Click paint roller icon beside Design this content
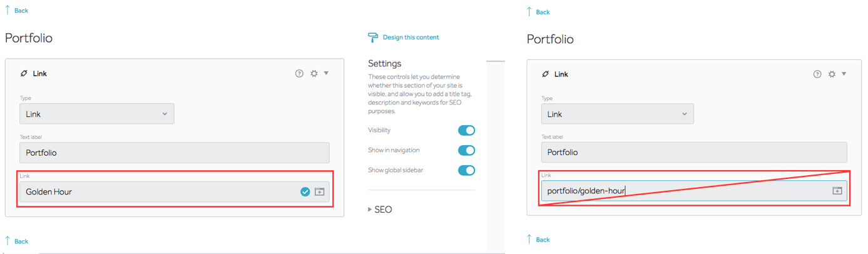The height and width of the screenshot is (254, 868). coord(373,38)
